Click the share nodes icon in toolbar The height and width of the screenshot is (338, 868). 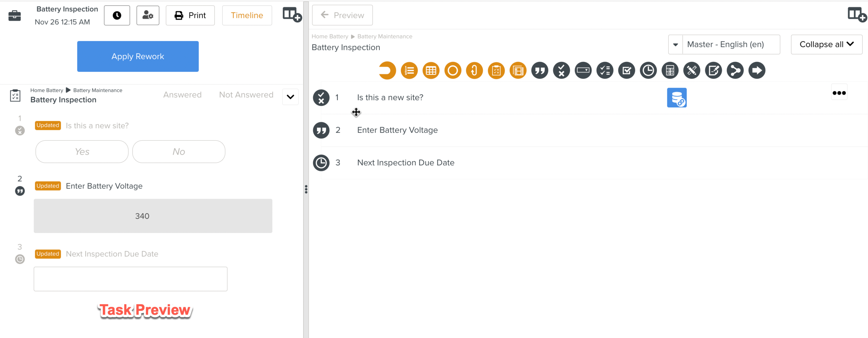click(735, 71)
